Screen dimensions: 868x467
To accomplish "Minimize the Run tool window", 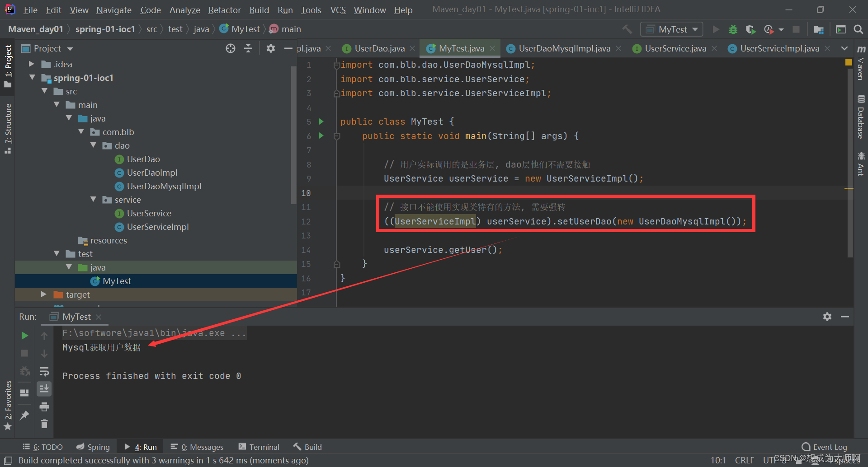I will pyautogui.click(x=845, y=317).
